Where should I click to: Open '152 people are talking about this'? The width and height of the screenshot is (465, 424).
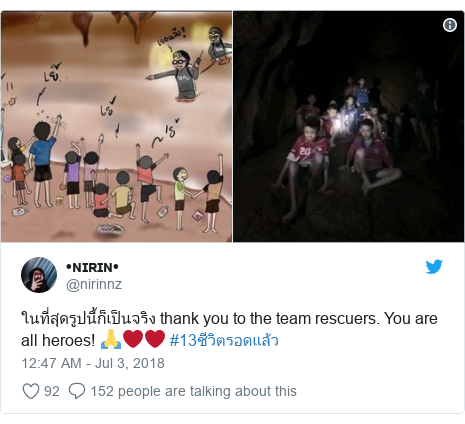[x=193, y=391]
